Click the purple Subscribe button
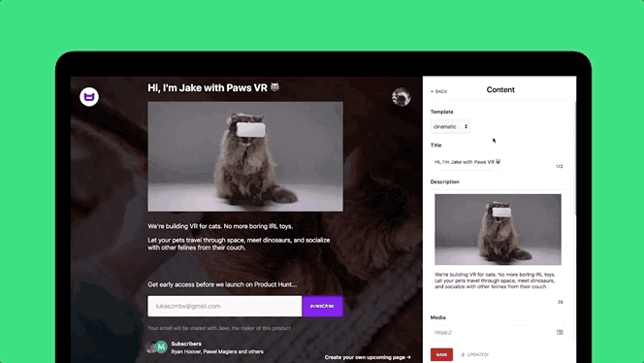 [322, 307]
